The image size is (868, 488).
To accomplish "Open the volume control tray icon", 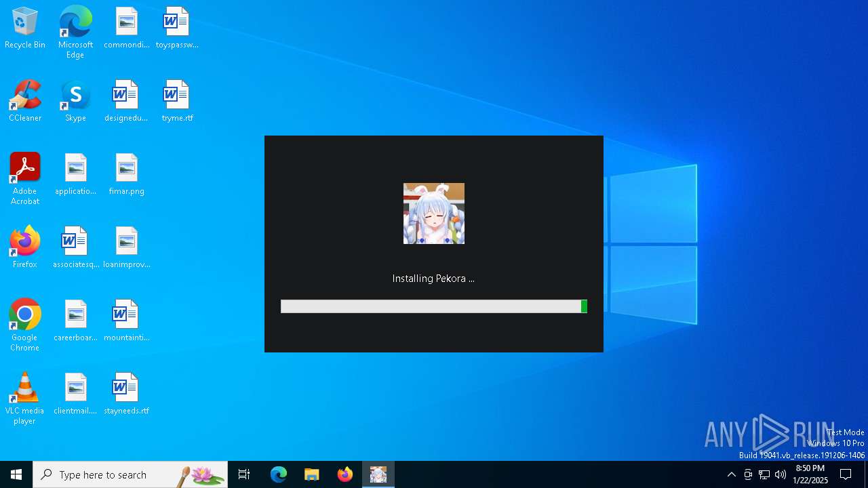I will [x=781, y=474].
